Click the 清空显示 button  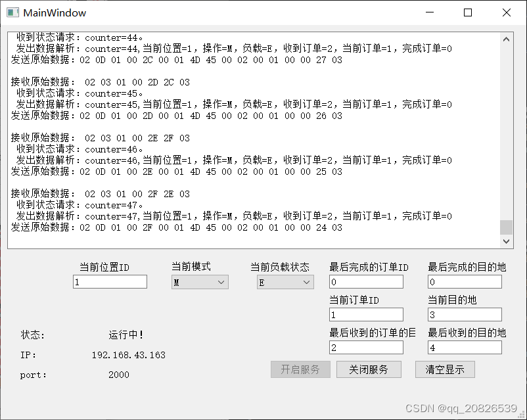444,369
